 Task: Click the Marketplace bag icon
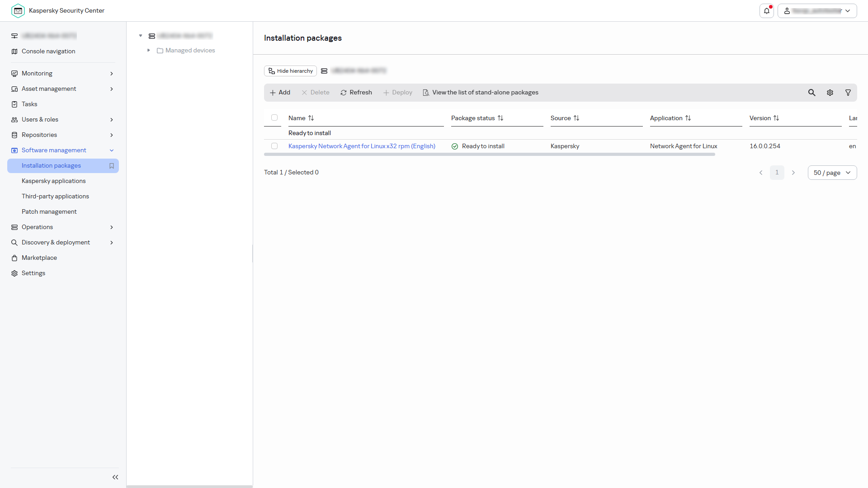pos(14,258)
